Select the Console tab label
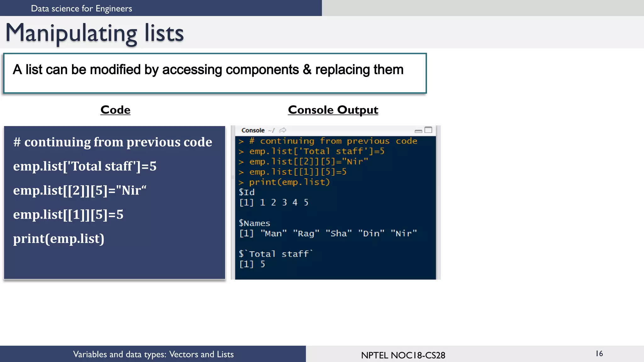Viewport: 644px width, 362px height. coord(253,130)
